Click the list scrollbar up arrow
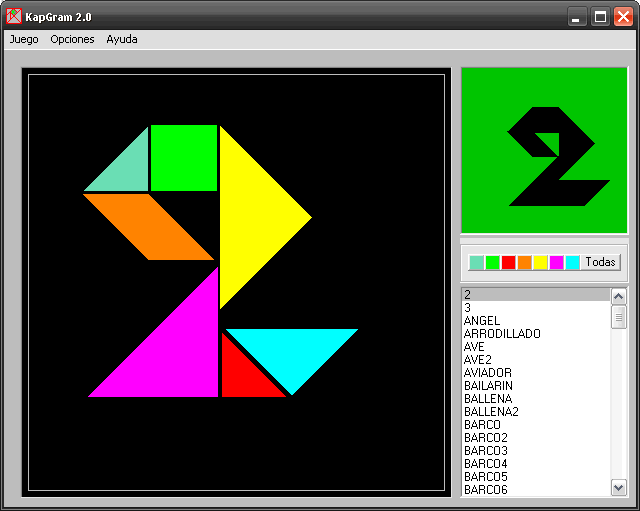This screenshot has width=640, height=511. [618, 296]
